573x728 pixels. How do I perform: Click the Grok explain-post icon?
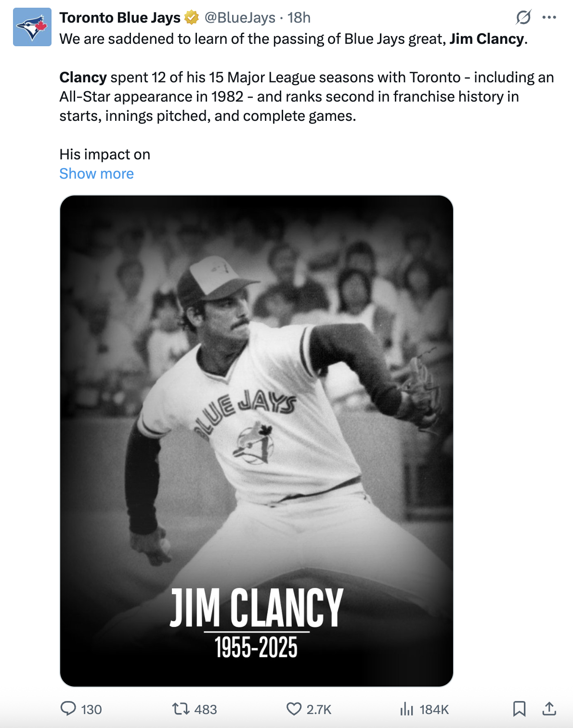point(523,18)
